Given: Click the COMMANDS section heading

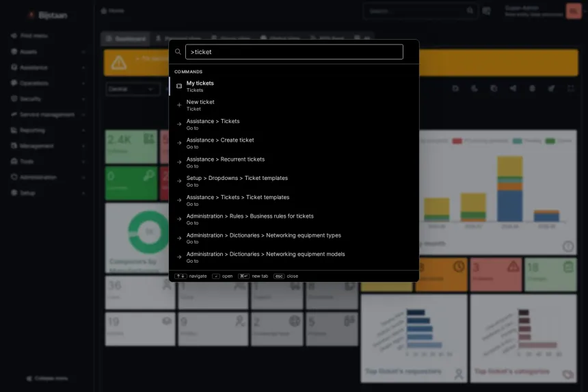Looking at the screenshot, I should (x=188, y=72).
